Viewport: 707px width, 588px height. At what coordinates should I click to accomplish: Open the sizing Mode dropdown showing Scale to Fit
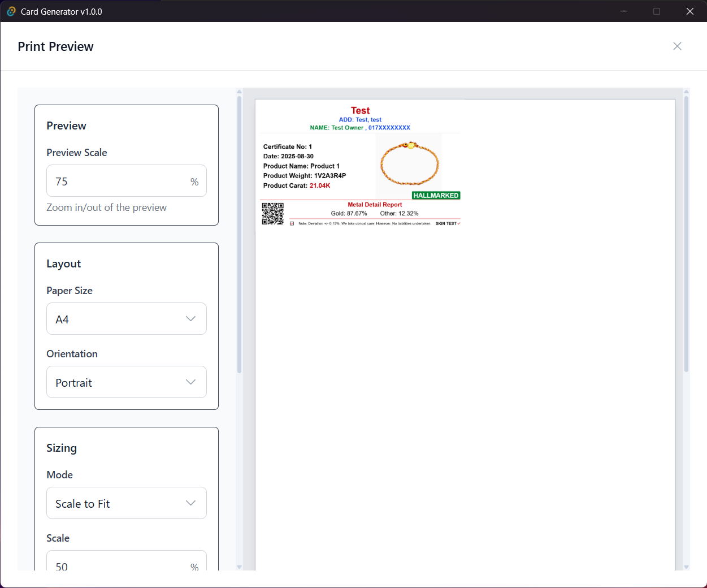[126, 503]
